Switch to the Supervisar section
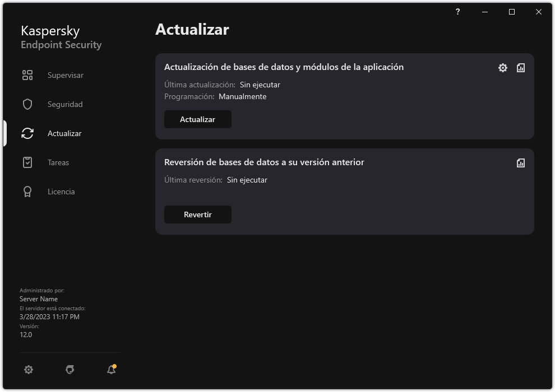This screenshot has height=392, width=555. click(x=64, y=74)
